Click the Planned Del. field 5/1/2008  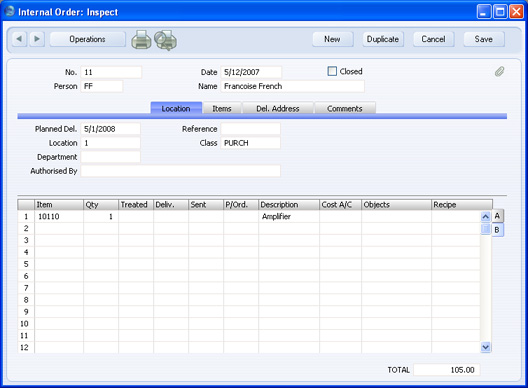(110, 129)
